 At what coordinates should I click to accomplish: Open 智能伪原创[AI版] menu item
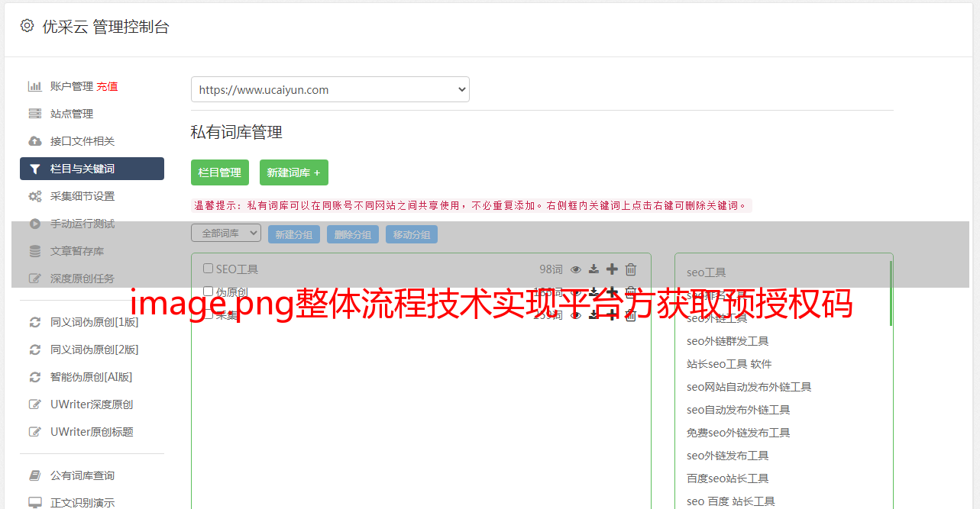point(92,377)
